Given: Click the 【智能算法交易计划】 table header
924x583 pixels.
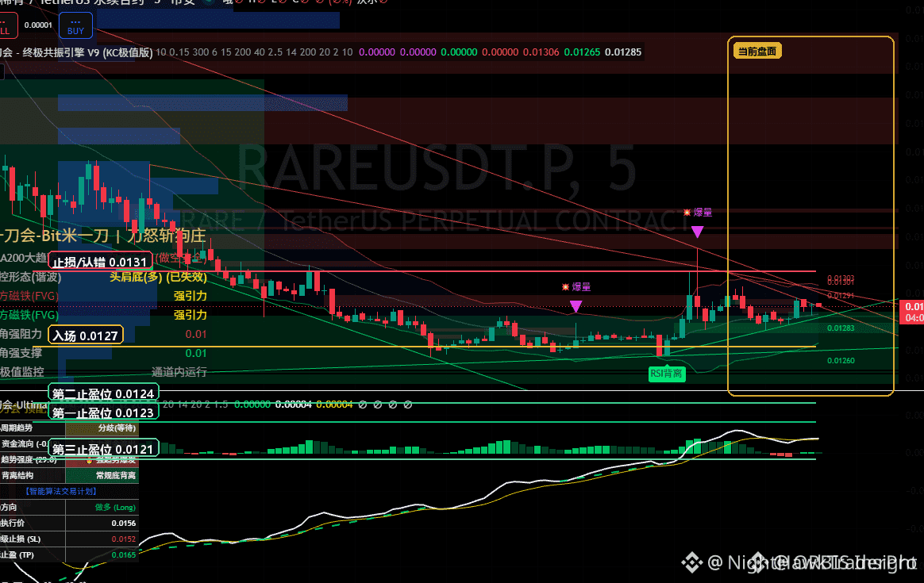Looking at the screenshot, I should [61, 491].
